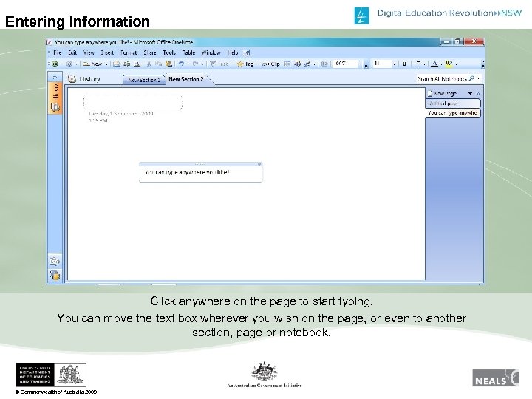Screen dimensions: 532x399
Task: Click the search magnifier icon
Action: (x=471, y=78)
